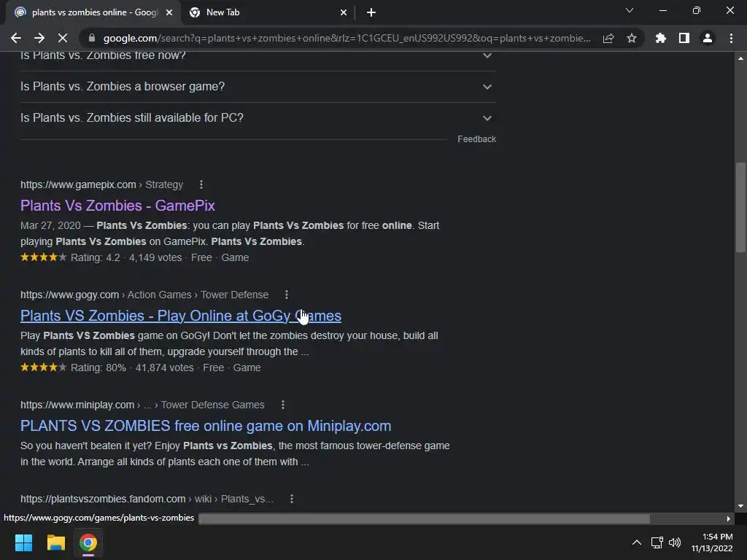Toggle the browser side panel
Screen dimensions: 747x560
684,38
